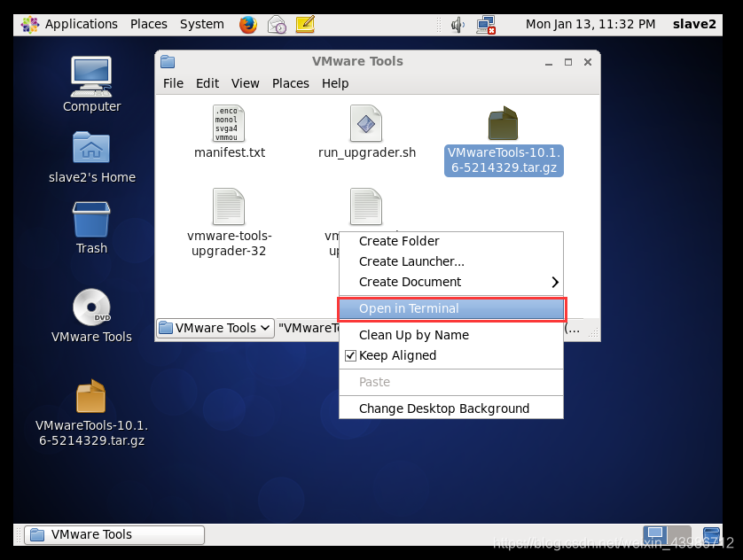Choose Clean Up by Name
743x560 pixels.
(x=450, y=335)
